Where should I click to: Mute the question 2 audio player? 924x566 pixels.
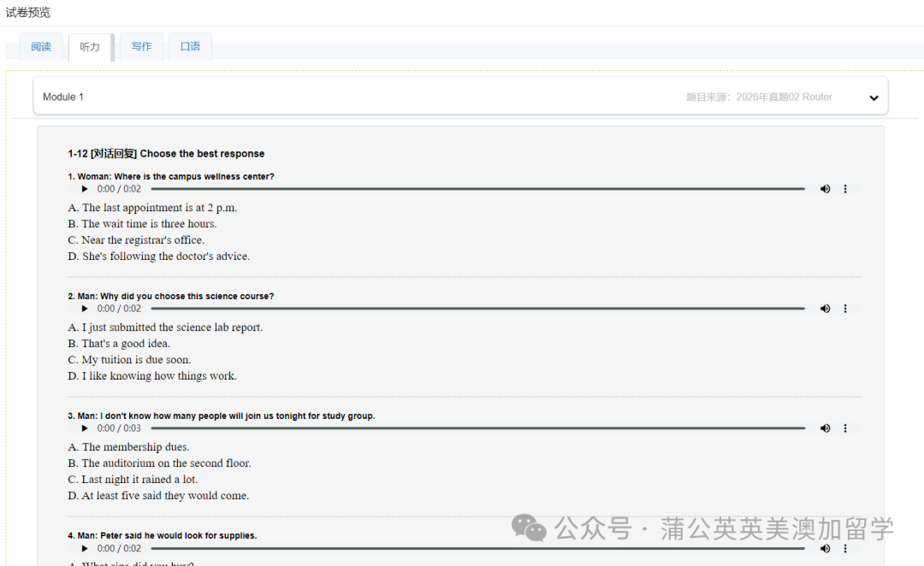click(x=825, y=309)
